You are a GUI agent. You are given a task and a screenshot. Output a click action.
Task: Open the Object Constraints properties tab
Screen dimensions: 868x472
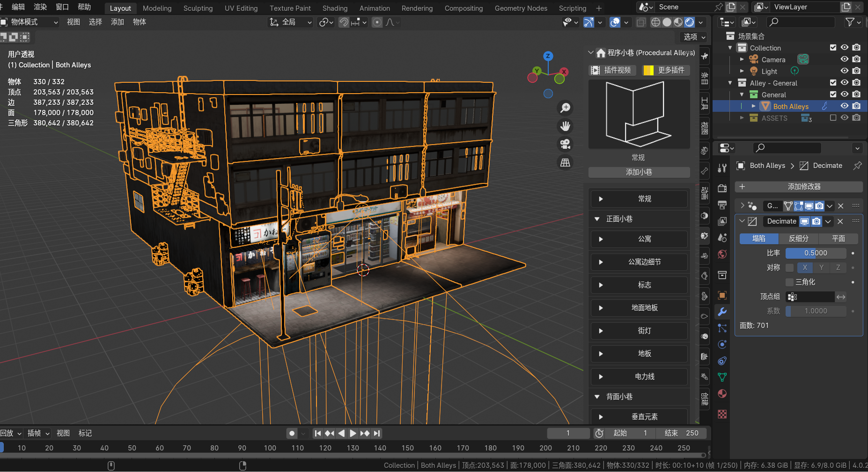click(722, 361)
